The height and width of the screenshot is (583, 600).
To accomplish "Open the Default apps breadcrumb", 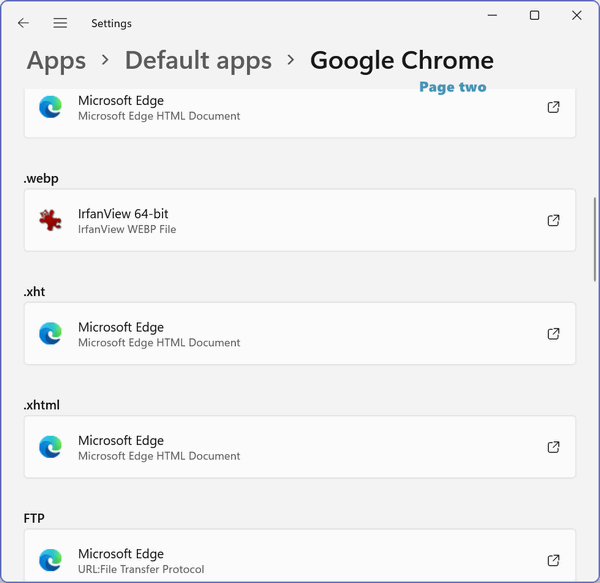I will click(x=198, y=61).
